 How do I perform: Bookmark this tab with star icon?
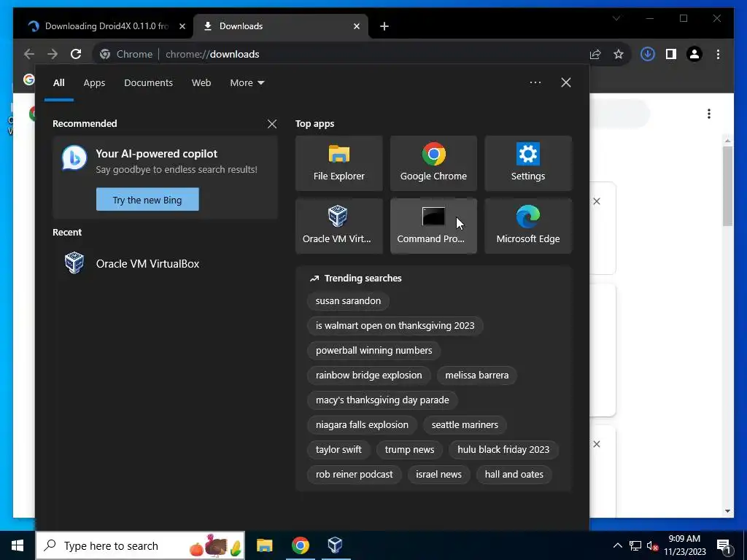click(619, 54)
